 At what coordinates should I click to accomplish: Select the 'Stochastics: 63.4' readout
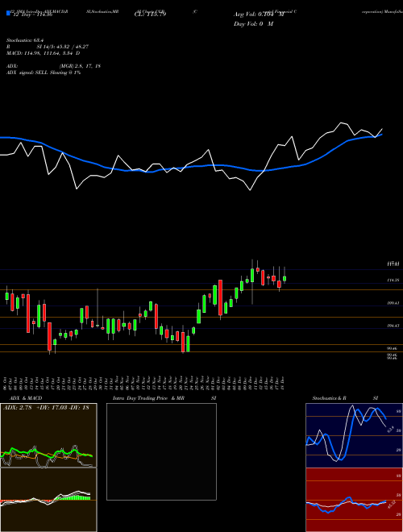[25, 40]
